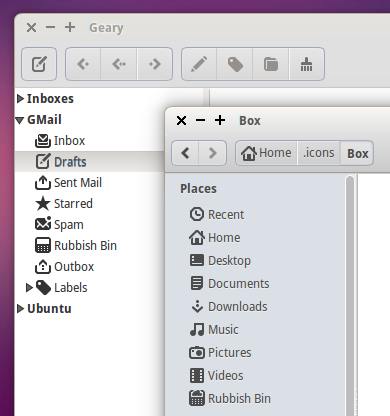Expand the Ubuntu account tree
The height and width of the screenshot is (416, 390).
20,309
